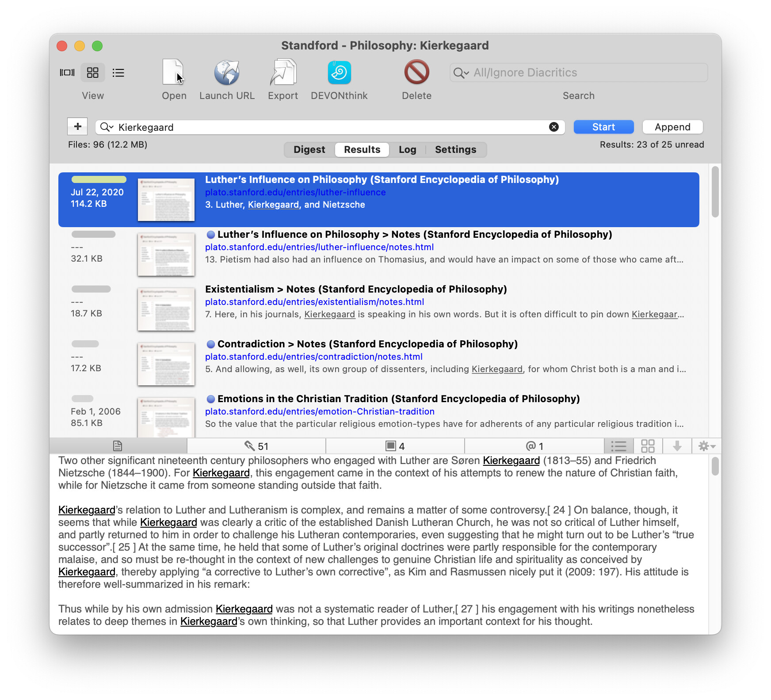Show the document text pane icon
The height and width of the screenshot is (700, 771).
[118, 446]
